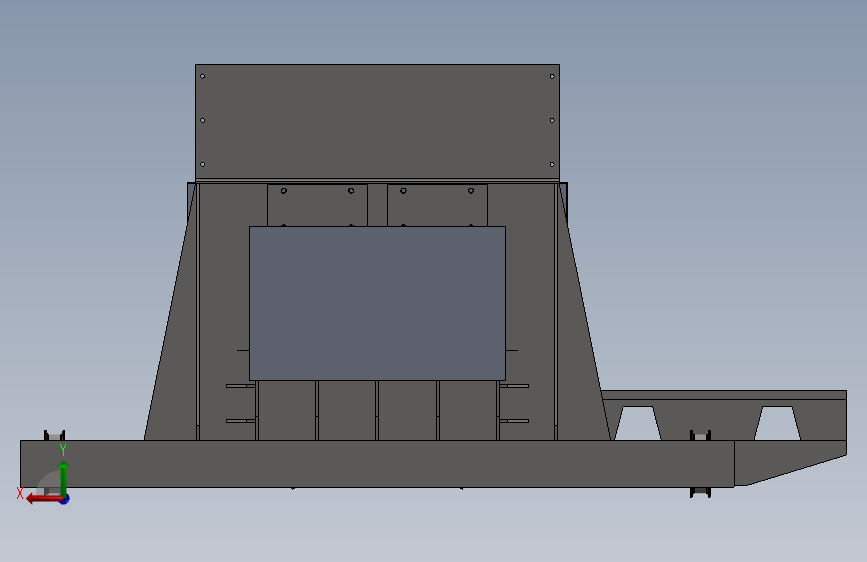Click the red X axis arrow of the triad
The width and height of the screenshot is (867, 562).
(x=43, y=499)
